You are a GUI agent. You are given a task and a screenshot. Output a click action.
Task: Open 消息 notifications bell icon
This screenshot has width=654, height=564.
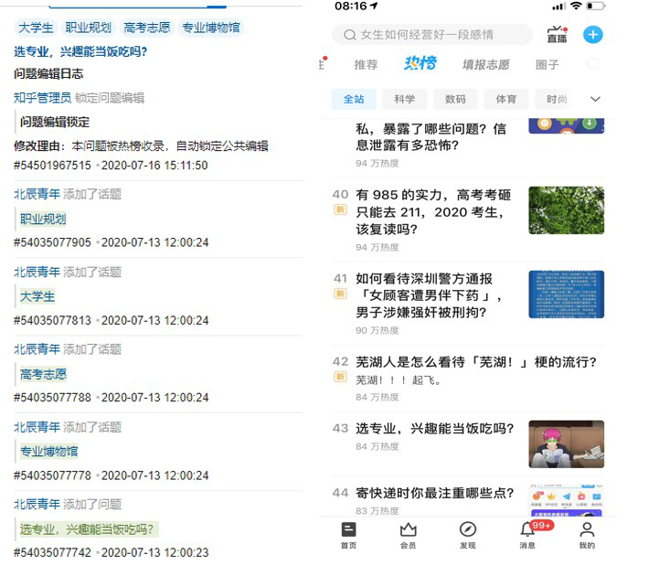(x=527, y=535)
